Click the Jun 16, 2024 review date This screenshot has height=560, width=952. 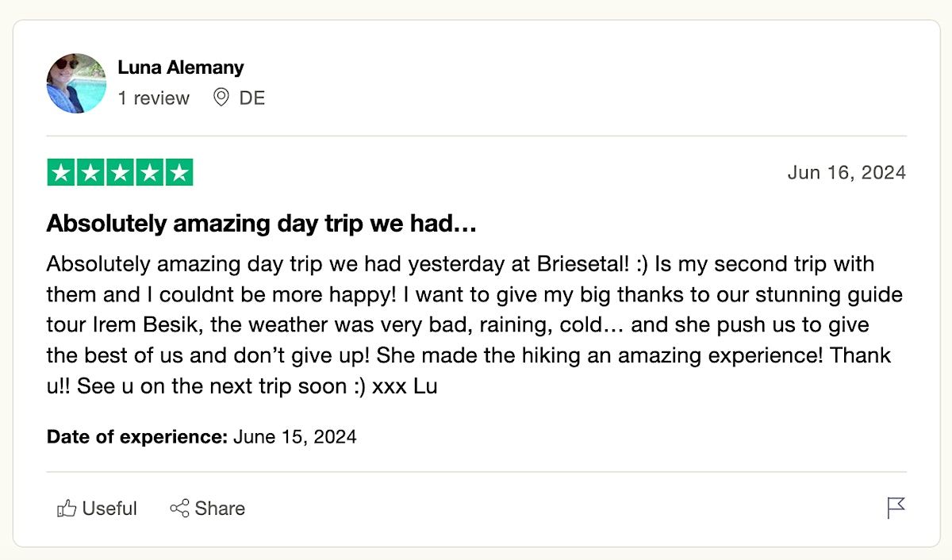point(846,173)
